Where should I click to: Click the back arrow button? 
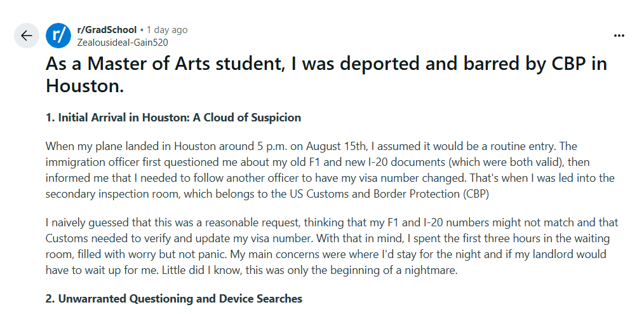26,36
